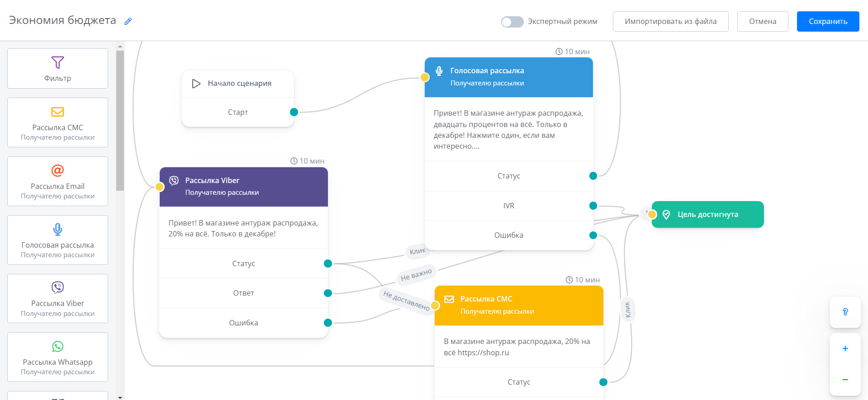Click the sidebar scrollbar thumb
868x400 pixels.
[120, 120]
